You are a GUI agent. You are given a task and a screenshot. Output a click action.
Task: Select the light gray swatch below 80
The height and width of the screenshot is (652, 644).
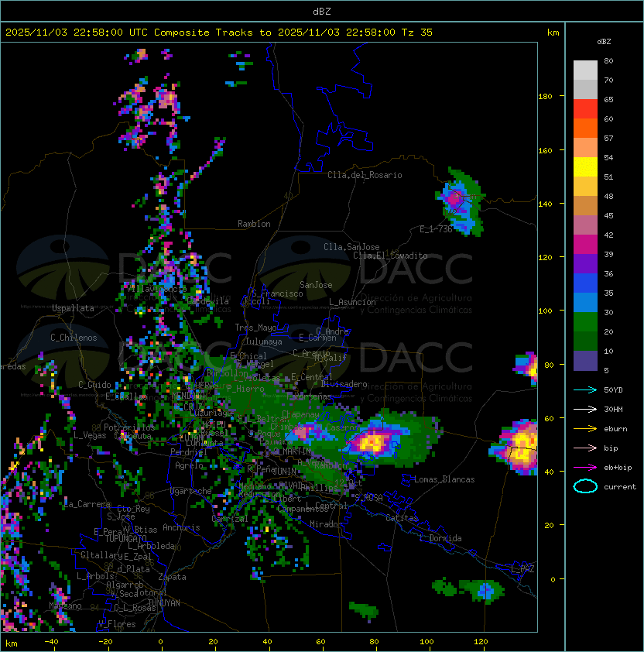tap(585, 70)
